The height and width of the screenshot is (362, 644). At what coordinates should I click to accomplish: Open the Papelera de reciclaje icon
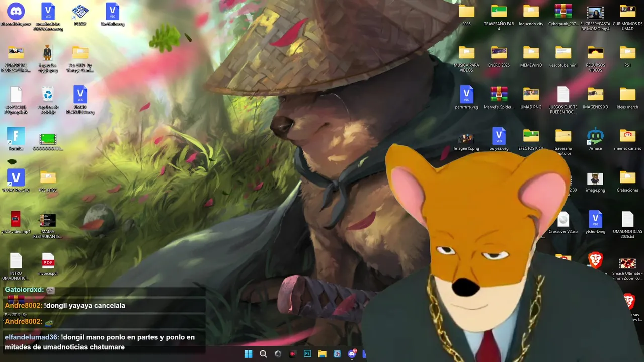pos(48,95)
